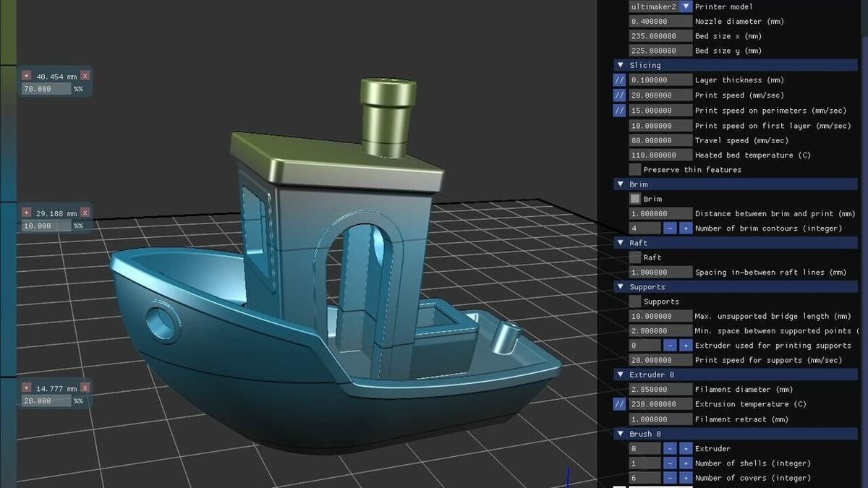Viewport: 868px width, 488px height.
Task: Click Distance between brim and print field
Action: 660,213
